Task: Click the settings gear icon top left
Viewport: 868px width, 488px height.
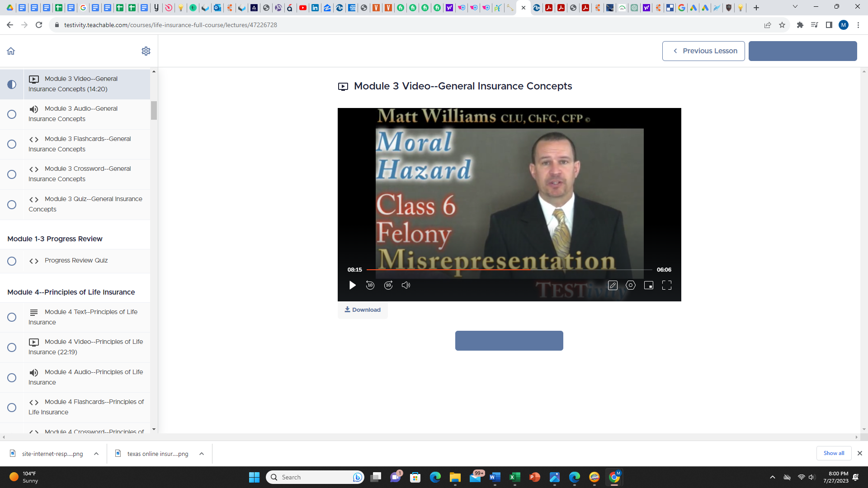Action: (x=146, y=51)
